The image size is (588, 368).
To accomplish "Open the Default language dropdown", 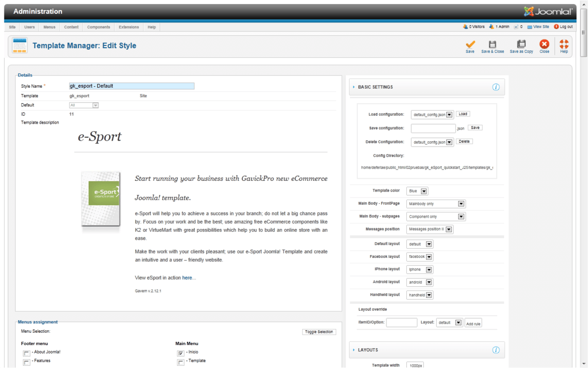I will [84, 105].
